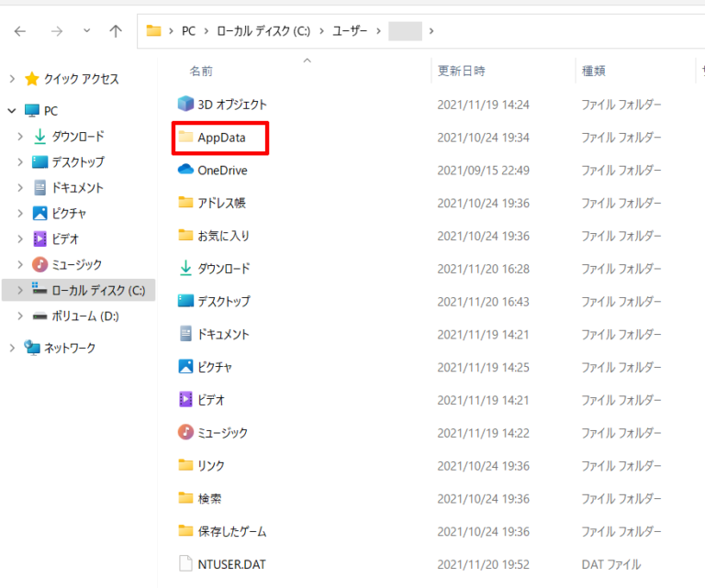This screenshot has height=588, width=705.
Task: Expand the ネットワーク tree node
Action: point(12,349)
